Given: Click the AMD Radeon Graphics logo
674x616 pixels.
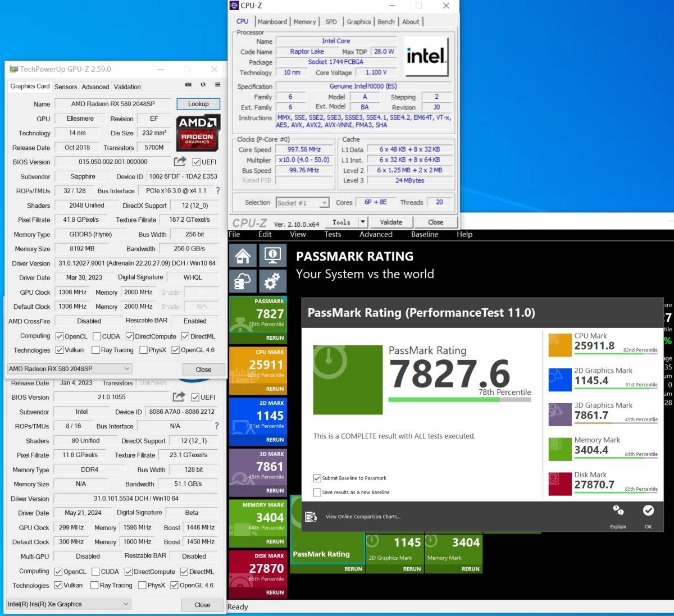Looking at the screenshot, I should pyautogui.click(x=198, y=133).
